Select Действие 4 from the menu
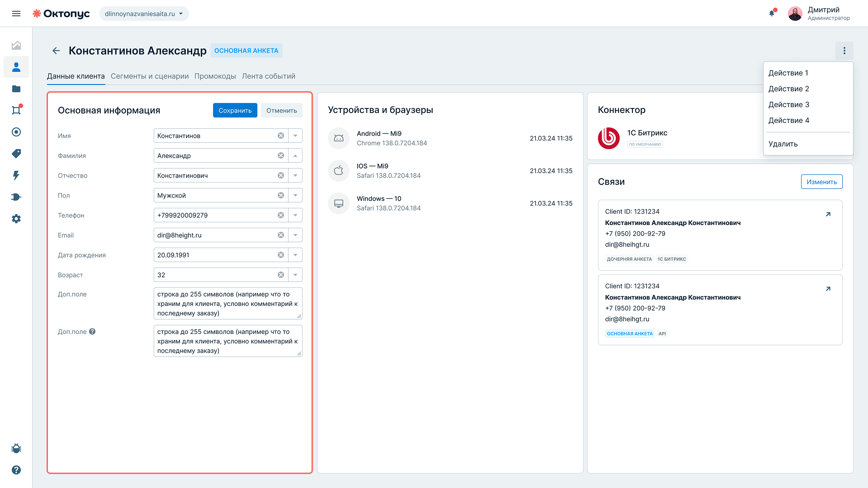The height and width of the screenshot is (488, 868). pyautogui.click(x=808, y=120)
